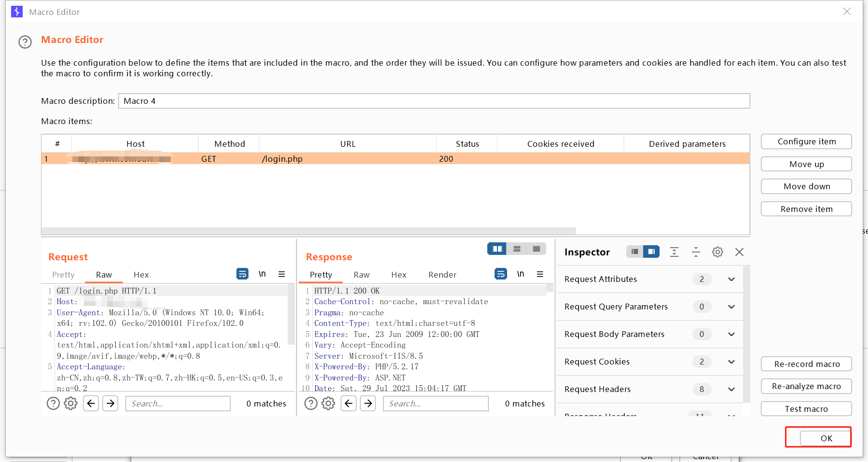Click the Response search box
868x462 pixels.
coord(436,404)
